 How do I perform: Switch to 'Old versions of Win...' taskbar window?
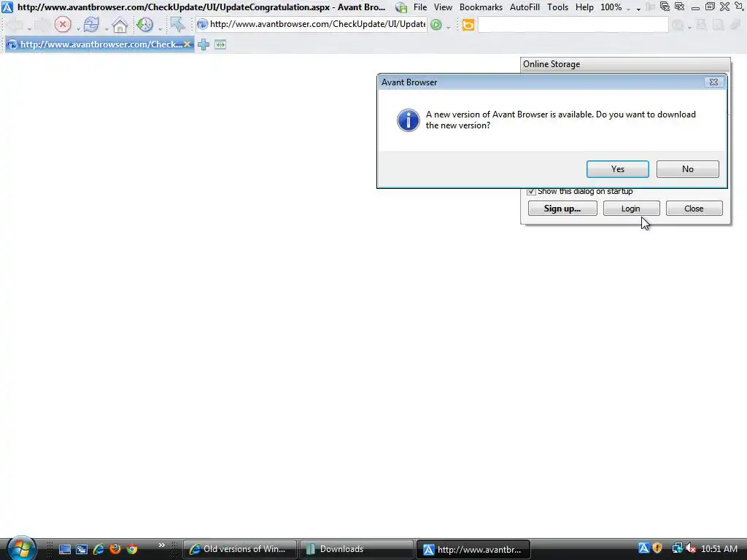pyautogui.click(x=239, y=549)
